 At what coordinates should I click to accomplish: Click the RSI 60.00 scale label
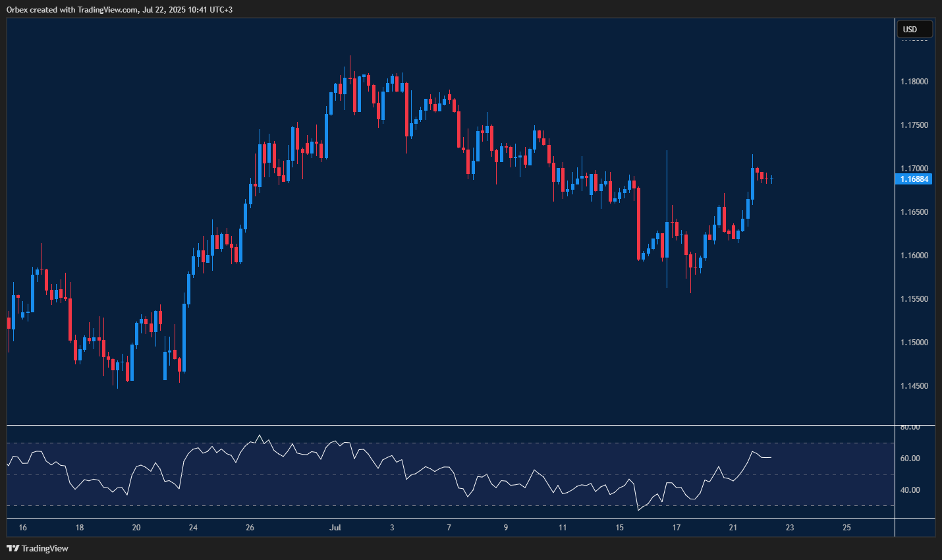coord(910,459)
